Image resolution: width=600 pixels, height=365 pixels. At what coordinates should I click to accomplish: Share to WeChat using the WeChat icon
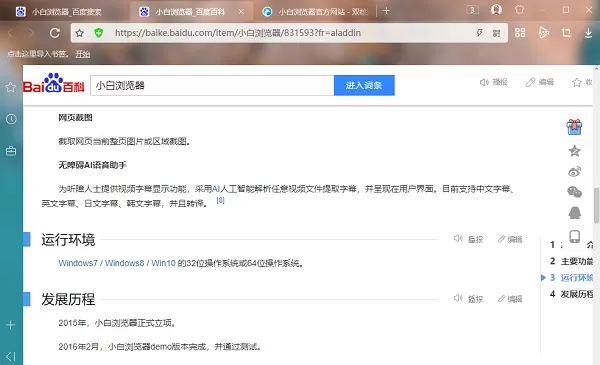tap(574, 192)
